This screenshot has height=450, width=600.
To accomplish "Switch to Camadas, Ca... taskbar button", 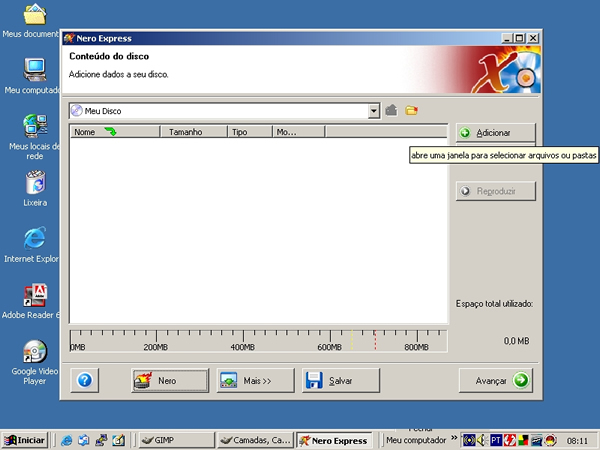I will [255, 440].
